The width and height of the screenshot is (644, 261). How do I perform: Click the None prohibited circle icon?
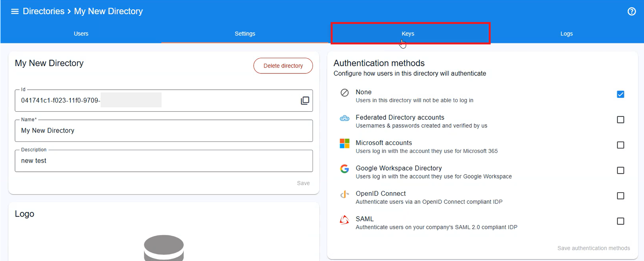(x=344, y=93)
